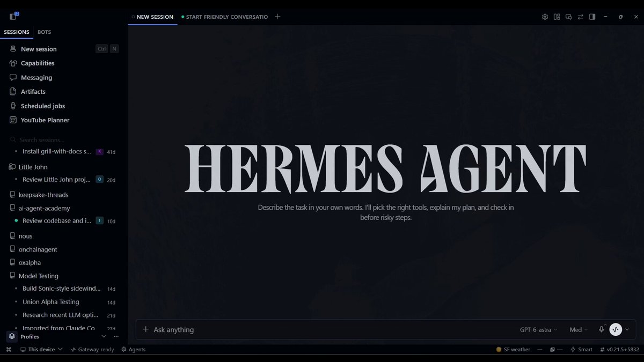Click the Capabilities icon
The height and width of the screenshot is (362, 644).
point(13,63)
